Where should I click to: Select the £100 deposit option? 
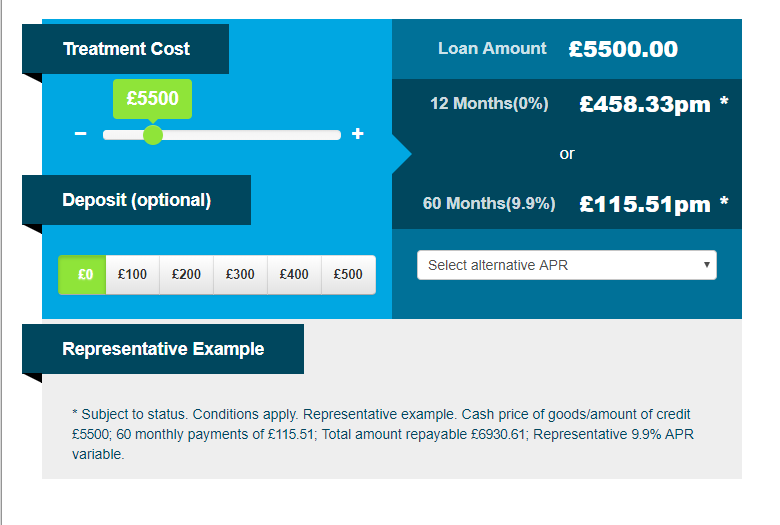click(x=132, y=275)
